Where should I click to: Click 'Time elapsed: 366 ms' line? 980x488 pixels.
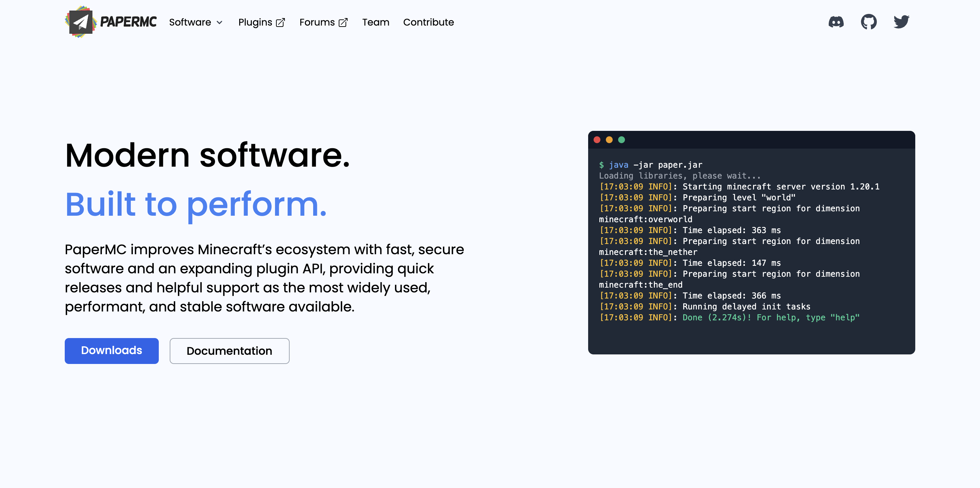tap(690, 295)
